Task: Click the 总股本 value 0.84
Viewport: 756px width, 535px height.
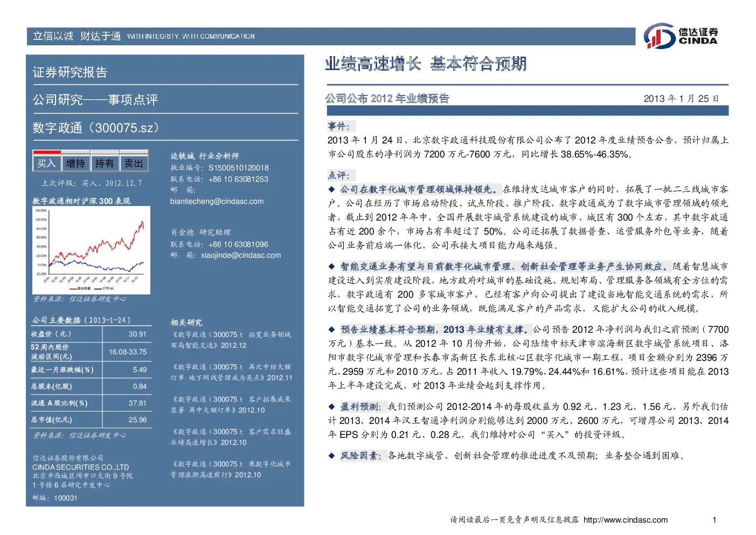Action: [x=140, y=386]
